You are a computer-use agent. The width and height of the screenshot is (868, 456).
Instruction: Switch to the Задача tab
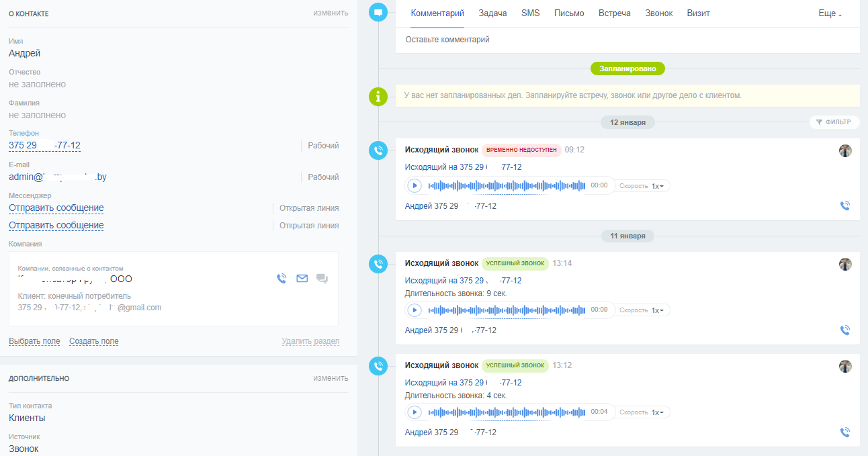tap(492, 13)
